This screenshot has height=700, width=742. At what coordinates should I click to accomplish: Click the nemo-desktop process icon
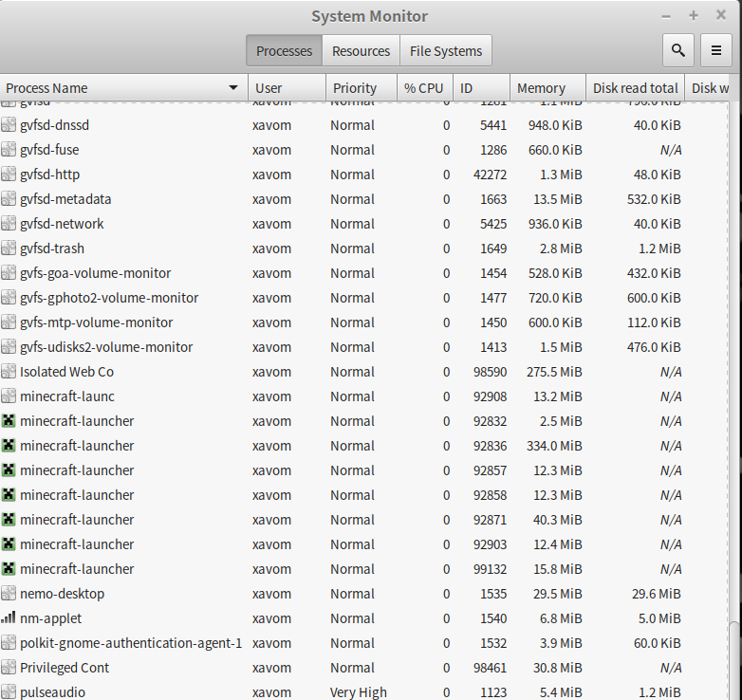click(9, 594)
